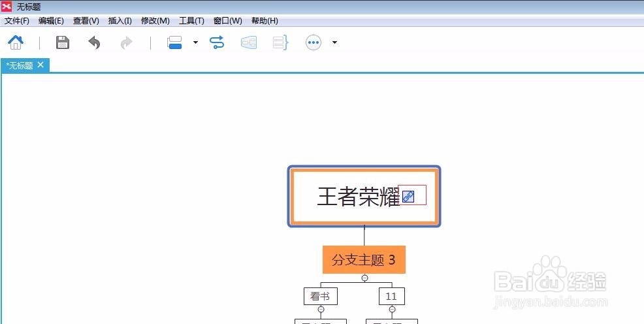Screen dimensions: 644x324
Task: Collapse the branch under 11
Action: (393, 309)
